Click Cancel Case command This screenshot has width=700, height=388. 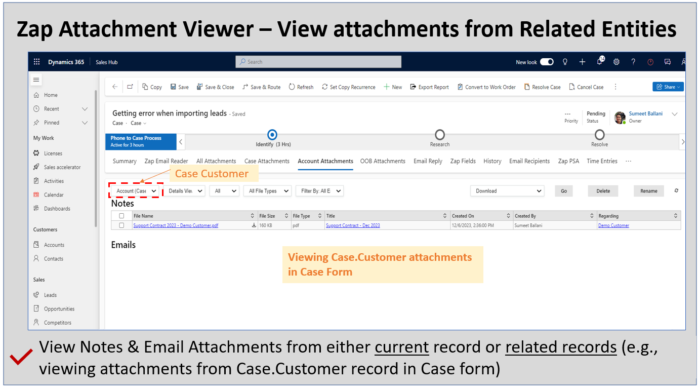(x=586, y=87)
